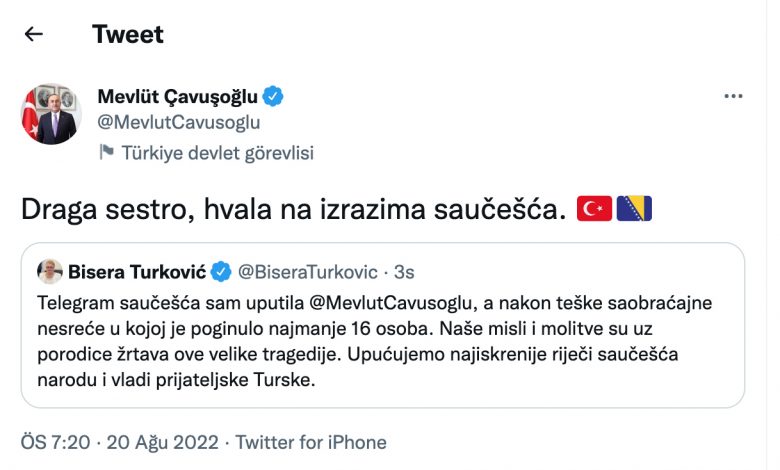Click the government official flag icon
The width and height of the screenshot is (780, 470).
tap(106, 153)
